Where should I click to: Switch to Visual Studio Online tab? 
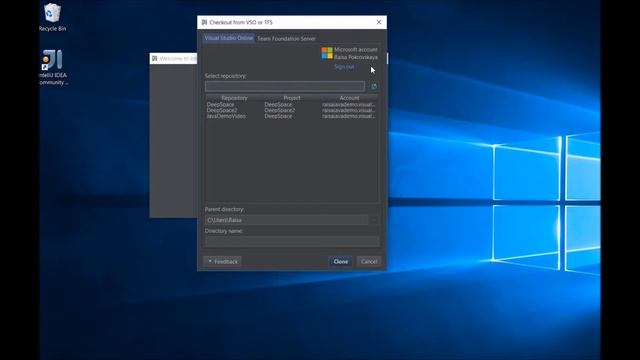[229, 38]
